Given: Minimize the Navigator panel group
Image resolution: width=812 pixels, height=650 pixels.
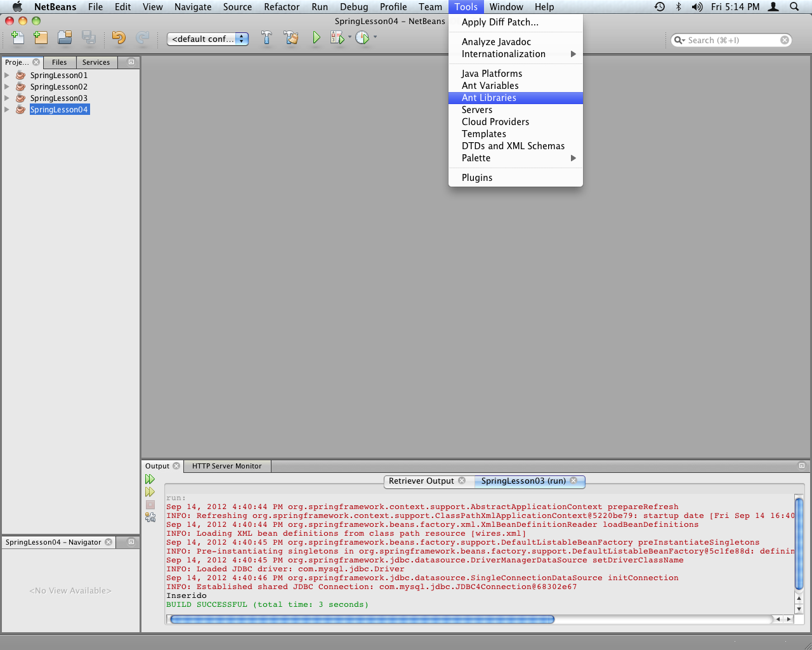Looking at the screenshot, I should [131, 541].
